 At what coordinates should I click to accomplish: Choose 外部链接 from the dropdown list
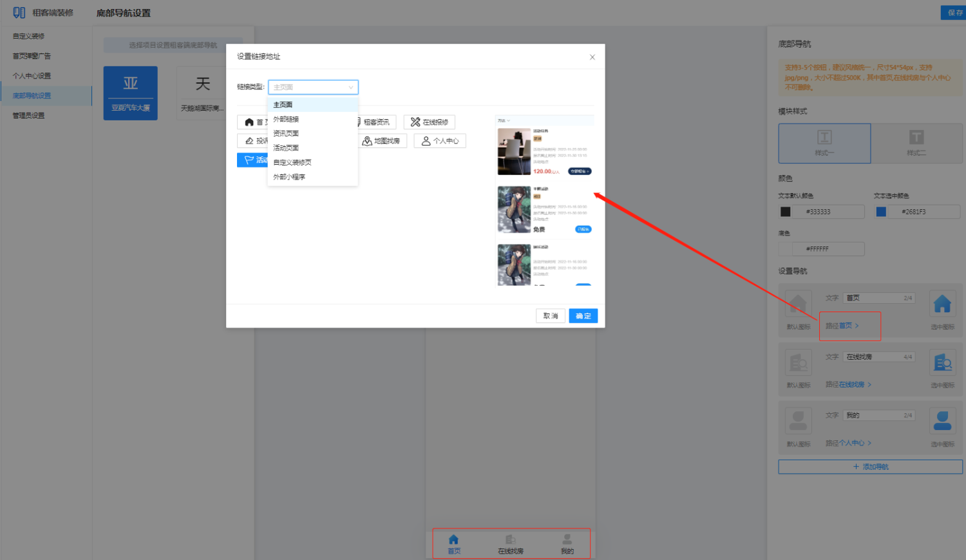pos(286,119)
